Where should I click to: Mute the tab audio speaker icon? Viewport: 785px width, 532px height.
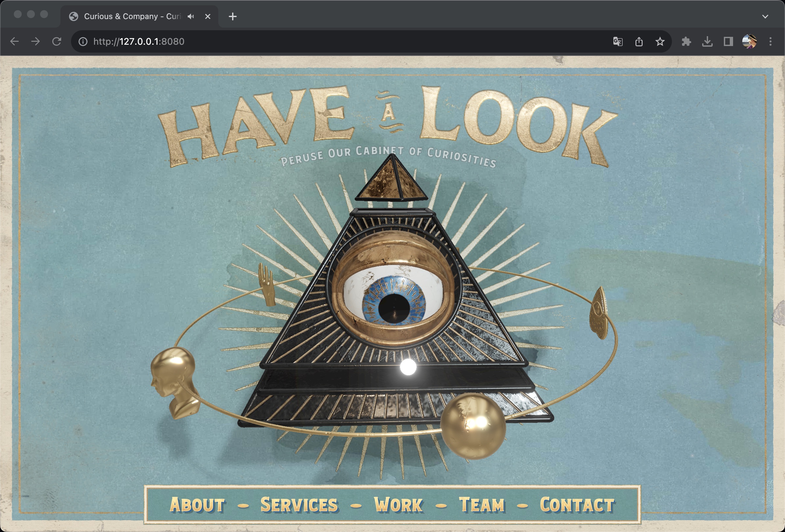tap(191, 16)
